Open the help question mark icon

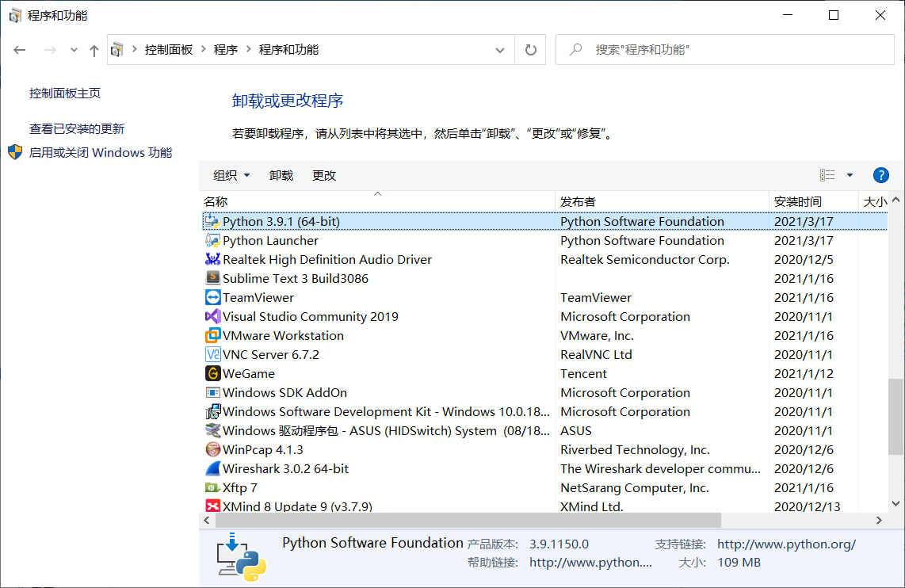880,175
